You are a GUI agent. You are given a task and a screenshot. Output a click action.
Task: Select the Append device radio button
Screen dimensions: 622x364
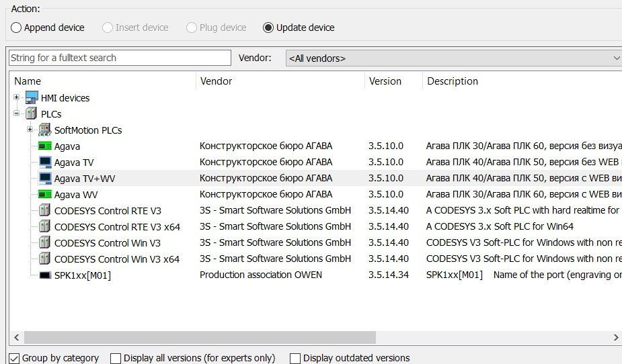click(17, 28)
